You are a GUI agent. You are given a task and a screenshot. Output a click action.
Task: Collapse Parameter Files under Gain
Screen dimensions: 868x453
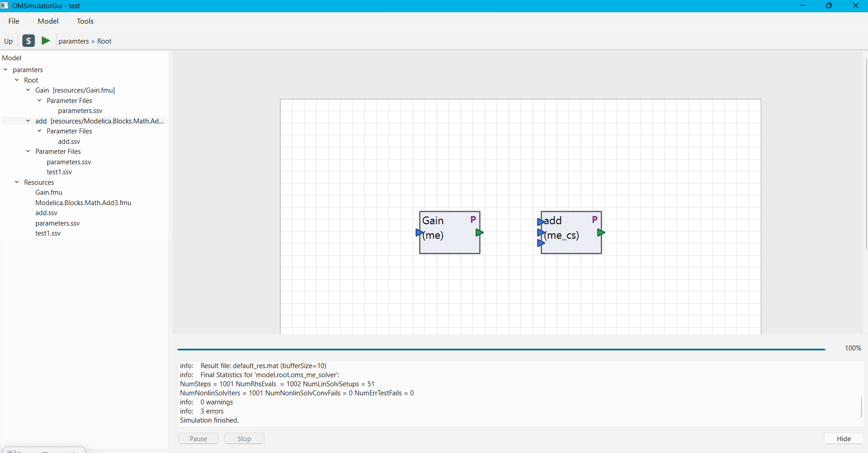coord(39,101)
